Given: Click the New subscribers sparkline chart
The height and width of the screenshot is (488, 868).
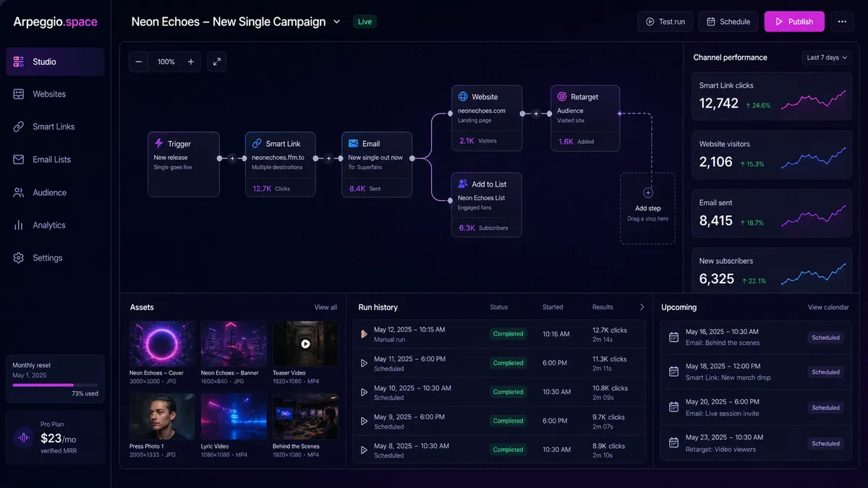Looking at the screenshot, I should [812, 274].
